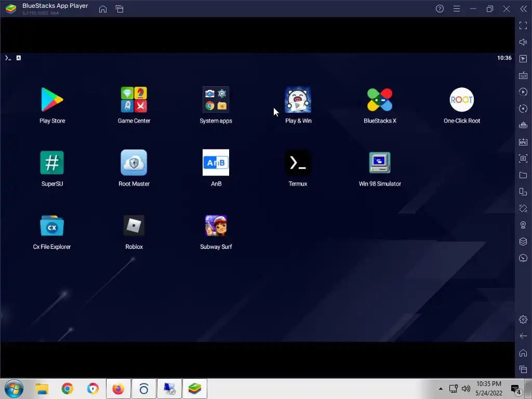Open the Action Center notifications icon
Screen dimensions: 532x399
(516, 390)
